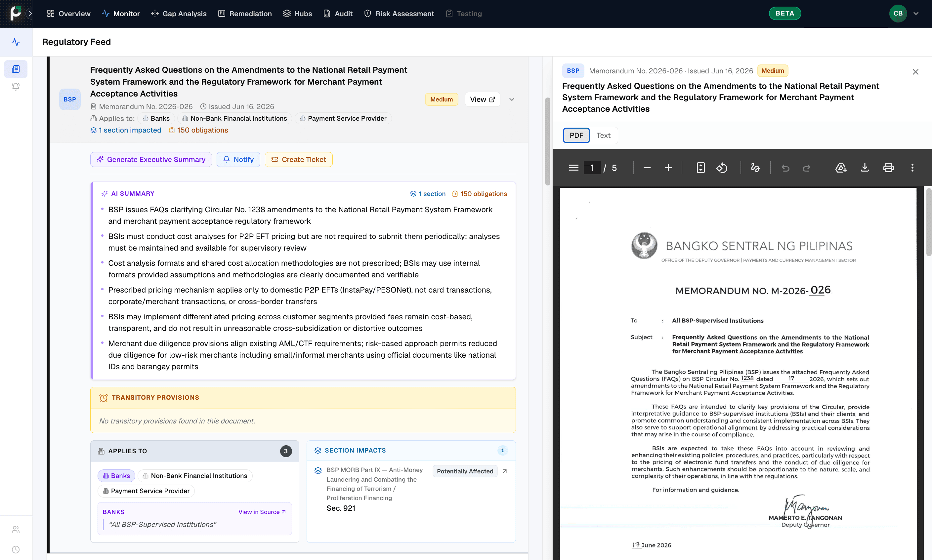Click the PDF undo arrow

pos(785,168)
